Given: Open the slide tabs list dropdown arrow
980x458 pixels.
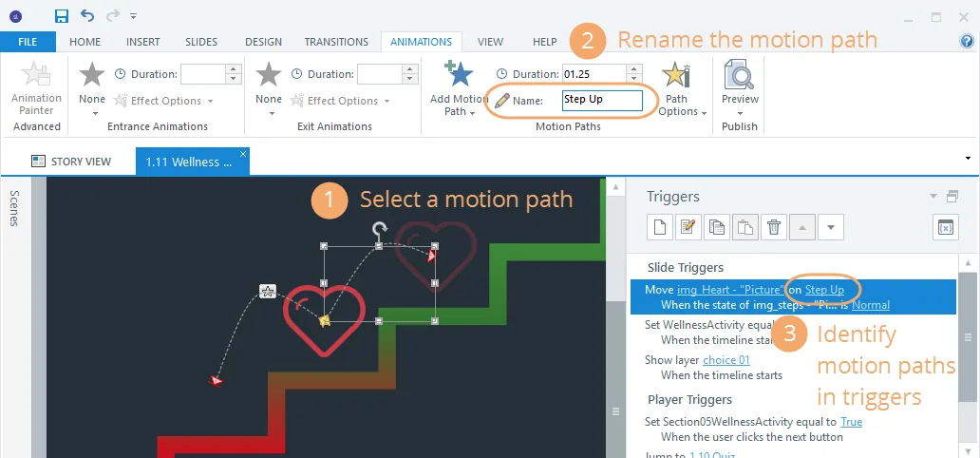Looking at the screenshot, I should click(x=968, y=159).
